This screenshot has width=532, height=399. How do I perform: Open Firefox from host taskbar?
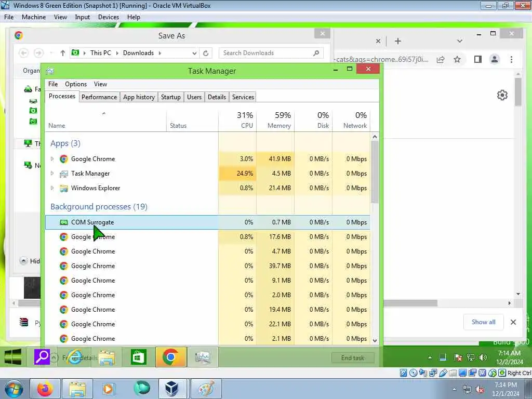[x=45, y=389]
